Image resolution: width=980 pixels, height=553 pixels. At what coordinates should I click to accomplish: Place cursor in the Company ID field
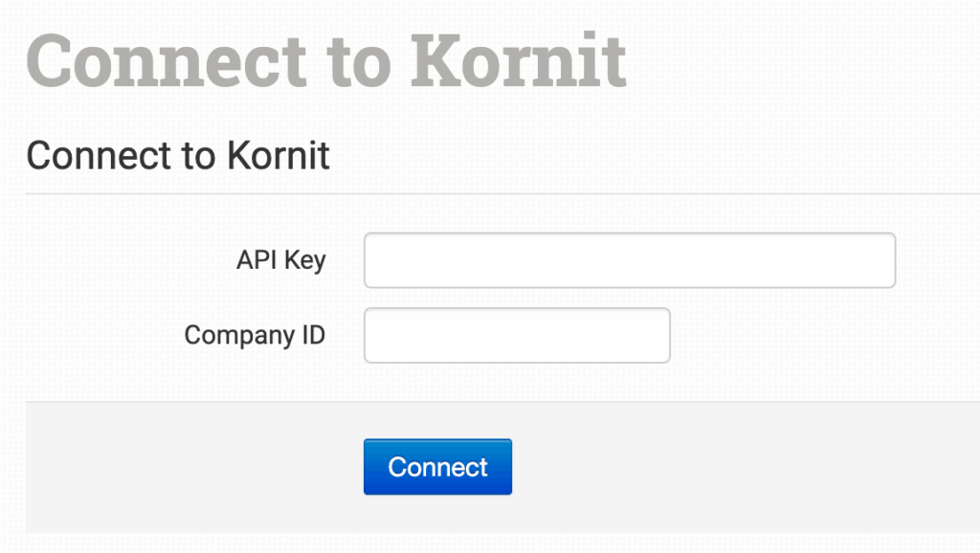[517, 335]
